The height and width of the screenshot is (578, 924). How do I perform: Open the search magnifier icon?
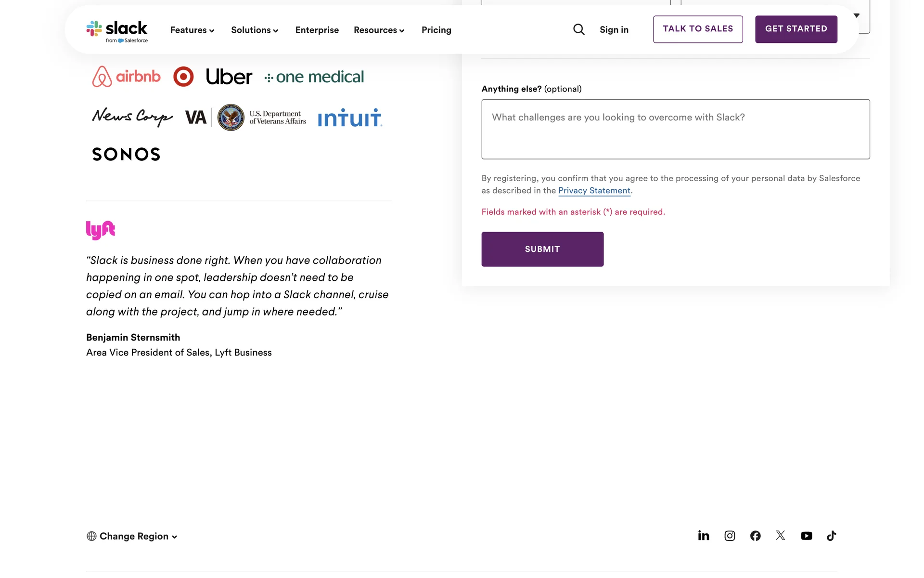pyautogui.click(x=579, y=30)
